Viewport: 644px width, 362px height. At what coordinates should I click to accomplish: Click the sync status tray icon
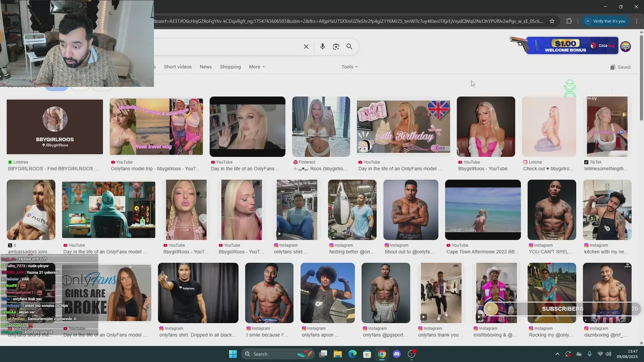tap(568, 354)
